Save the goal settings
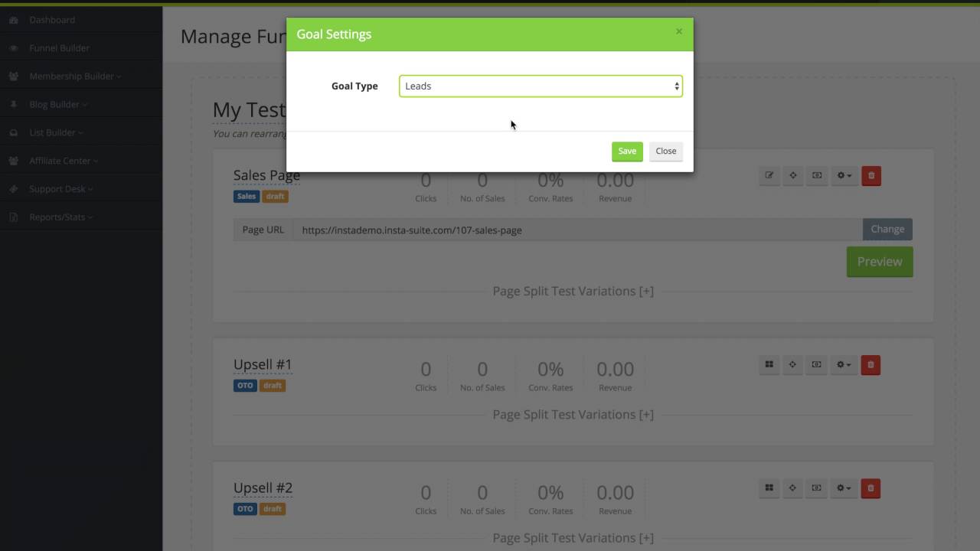This screenshot has width=980, height=551. 627,151
